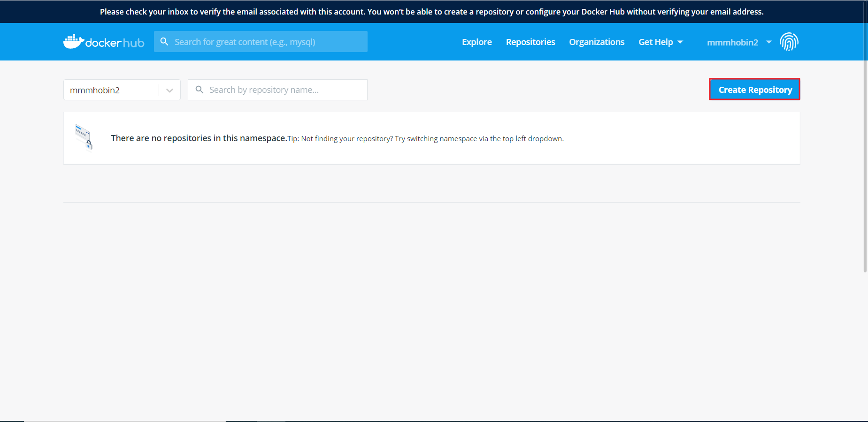868x422 pixels.
Task: Open the mmmhobin2 account dropdown
Action: 739,42
